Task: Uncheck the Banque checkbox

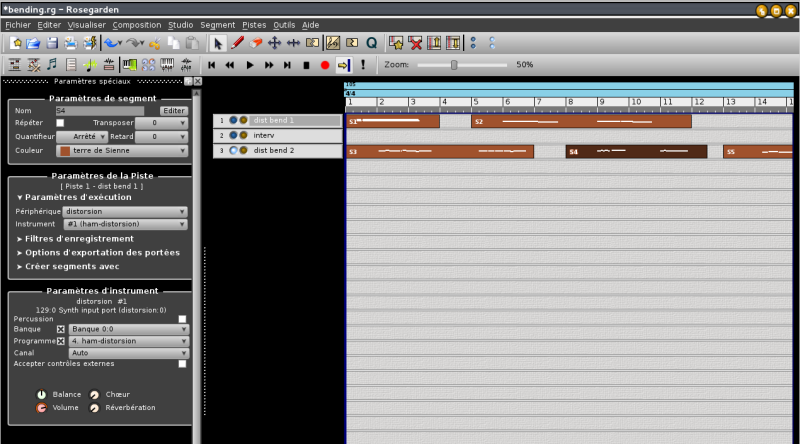Action: (61, 329)
